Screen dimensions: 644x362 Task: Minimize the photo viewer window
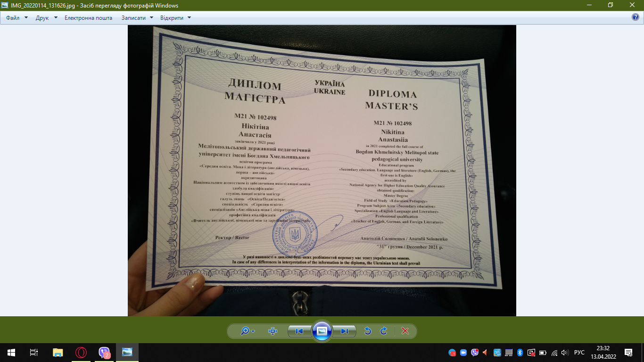pyautogui.click(x=589, y=5)
